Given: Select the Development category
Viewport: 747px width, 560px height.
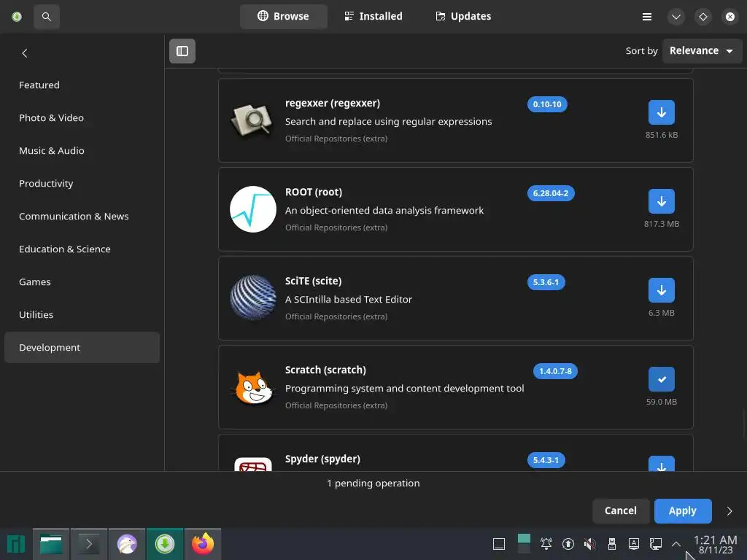Looking at the screenshot, I should click(82, 348).
